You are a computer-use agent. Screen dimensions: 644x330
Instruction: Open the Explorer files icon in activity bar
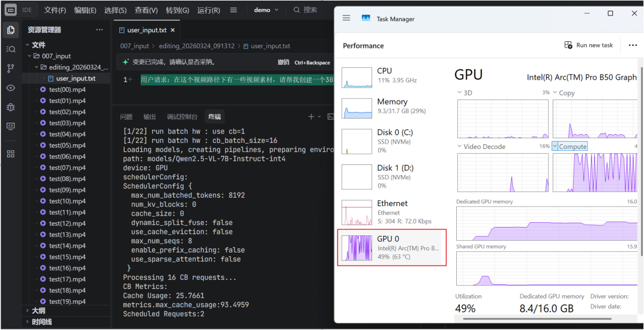(10, 30)
